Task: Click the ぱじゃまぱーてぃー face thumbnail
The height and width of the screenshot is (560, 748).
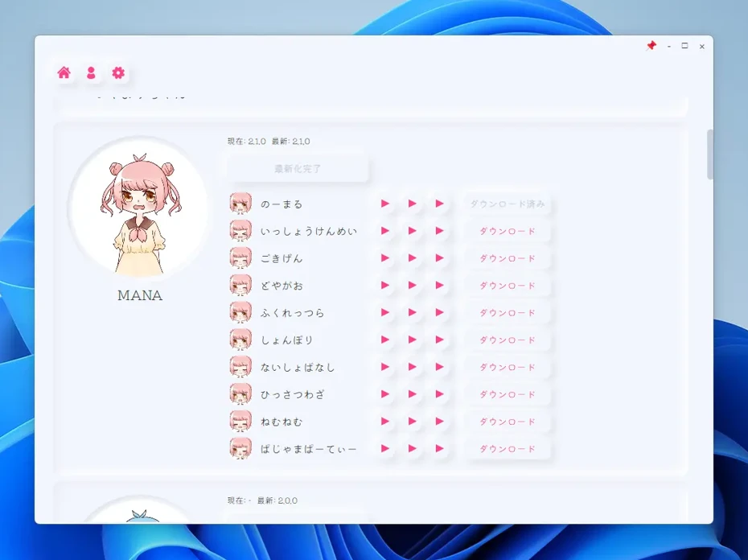Action: tap(240, 448)
